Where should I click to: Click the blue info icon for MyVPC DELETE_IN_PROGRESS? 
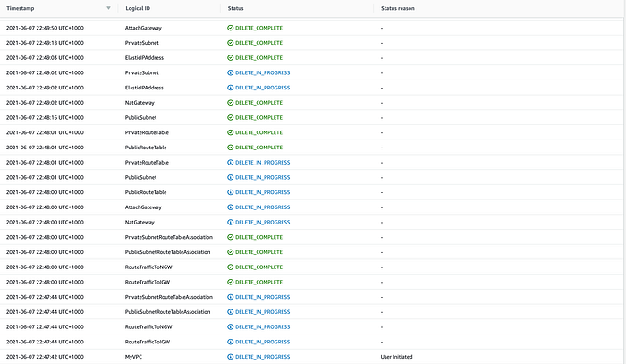(x=231, y=357)
